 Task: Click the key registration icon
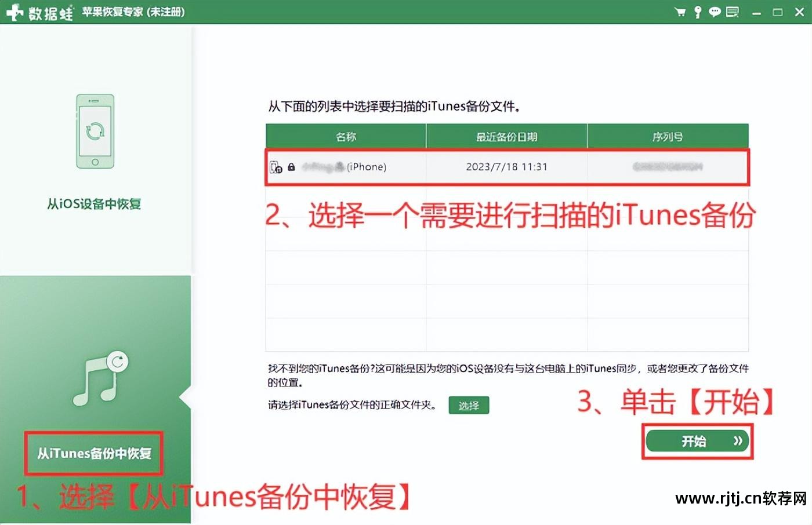pyautogui.click(x=698, y=12)
